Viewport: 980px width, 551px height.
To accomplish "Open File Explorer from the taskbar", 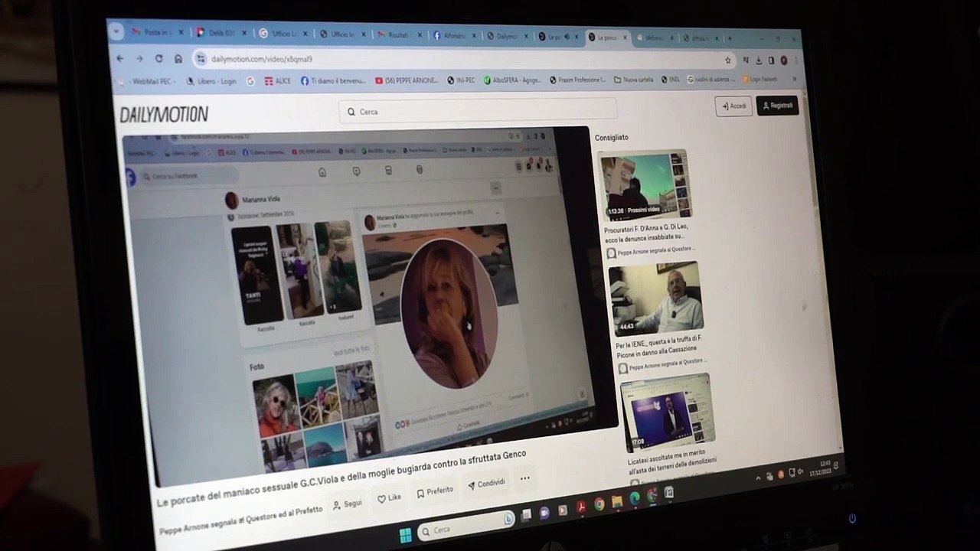I will 617,502.
